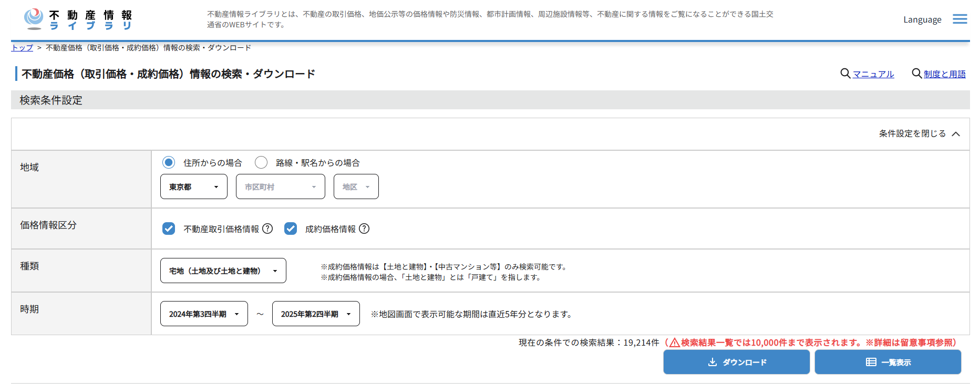Click the page title 不動産価格 heading
Screen dimensions: 980x384
(168, 74)
